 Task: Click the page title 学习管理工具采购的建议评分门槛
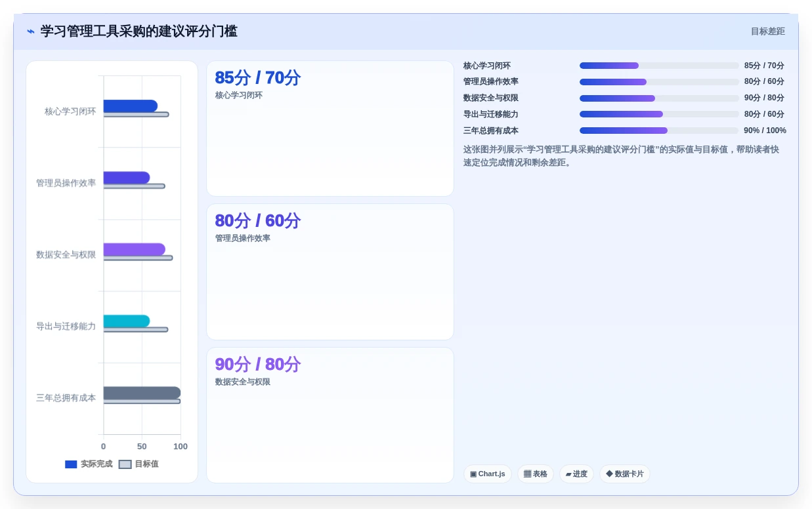[x=139, y=31]
